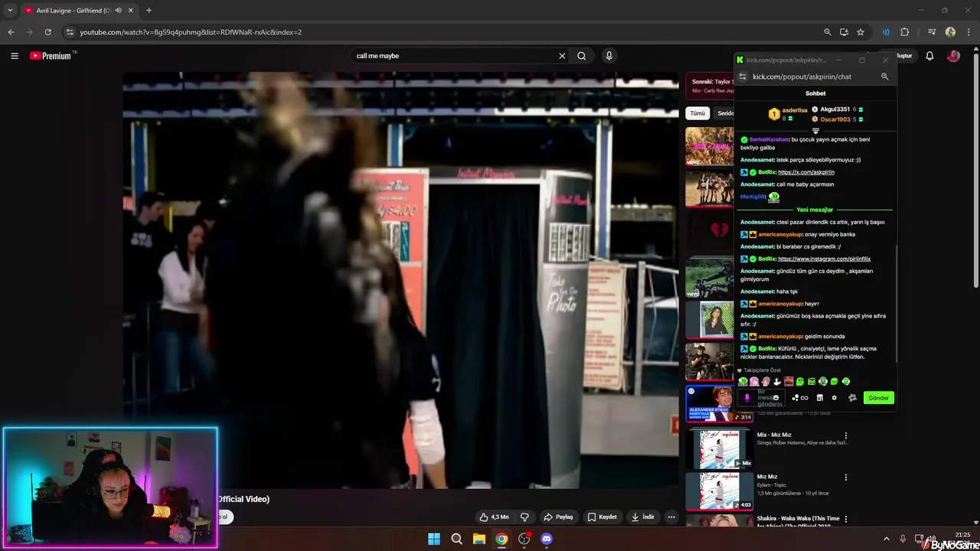
Task: Open Chrome zoom magnifier in address bar
Action: point(828,32)
